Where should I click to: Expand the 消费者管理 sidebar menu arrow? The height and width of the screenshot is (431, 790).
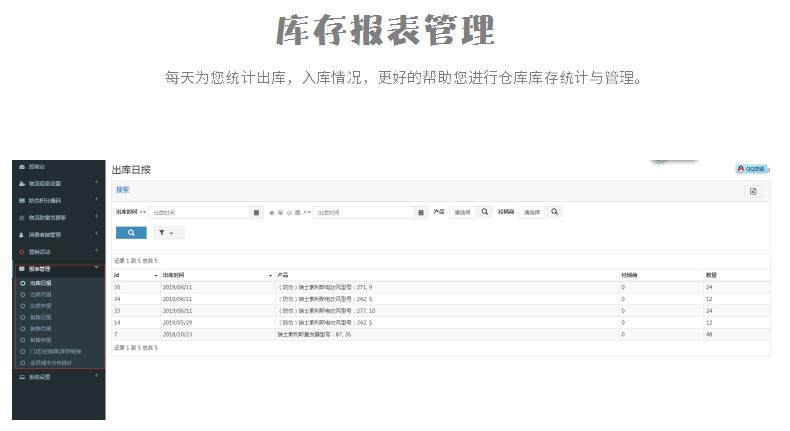point(96,234)
